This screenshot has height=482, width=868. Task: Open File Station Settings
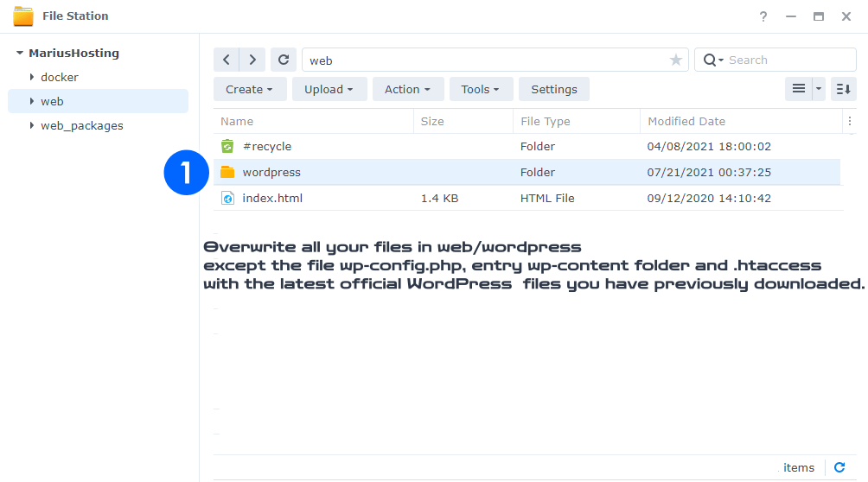553,89
